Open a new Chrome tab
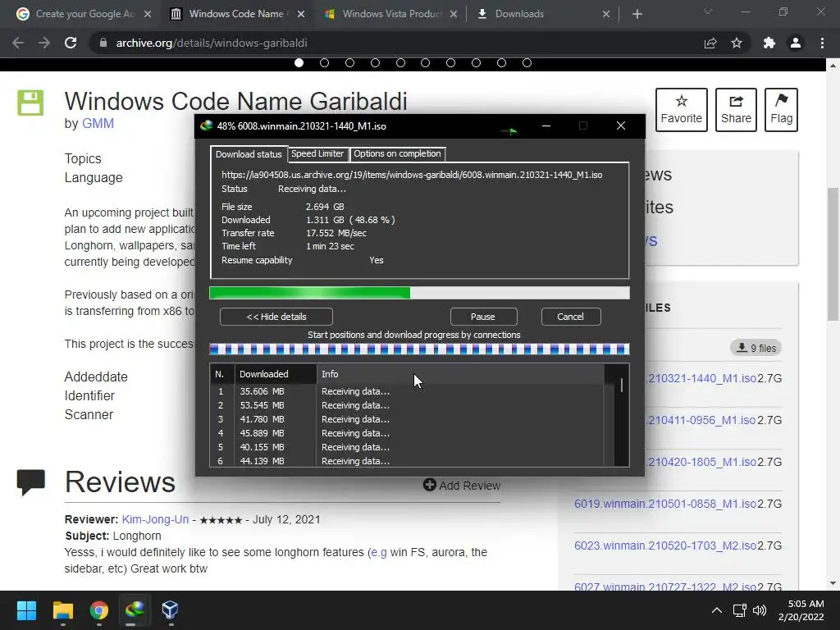This screenshot has width=840, height=630. click(637, 14)
